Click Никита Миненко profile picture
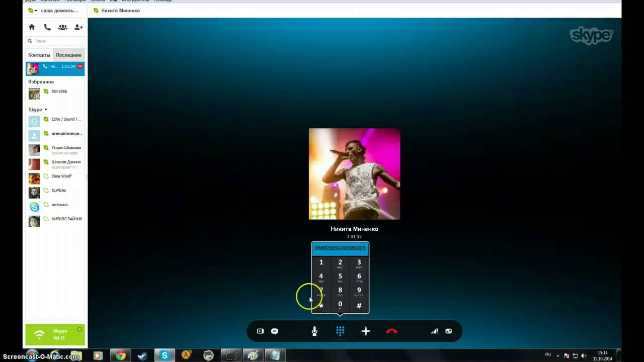644x362 pixels. click(x=354, y=174)
